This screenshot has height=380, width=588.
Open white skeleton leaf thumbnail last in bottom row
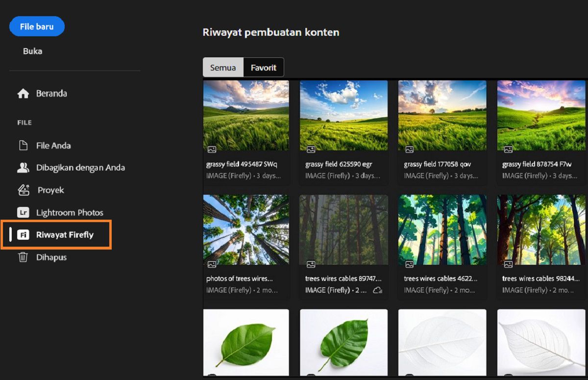tap(541, 343)
